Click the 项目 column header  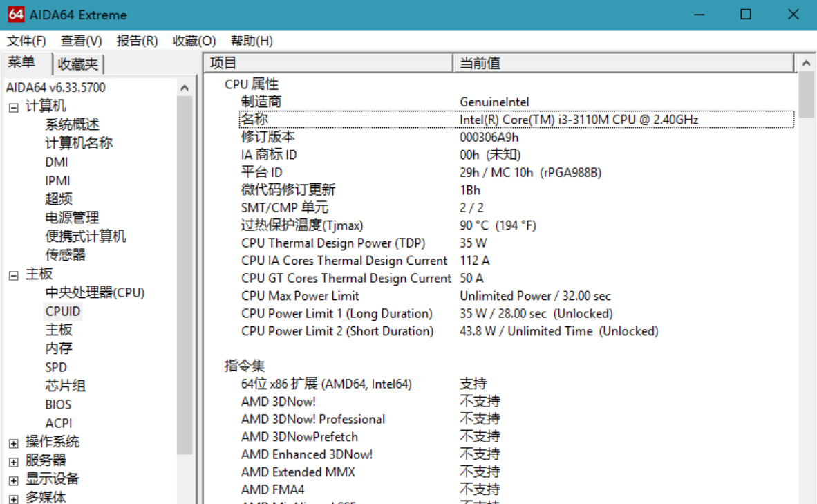coord(328,63)
